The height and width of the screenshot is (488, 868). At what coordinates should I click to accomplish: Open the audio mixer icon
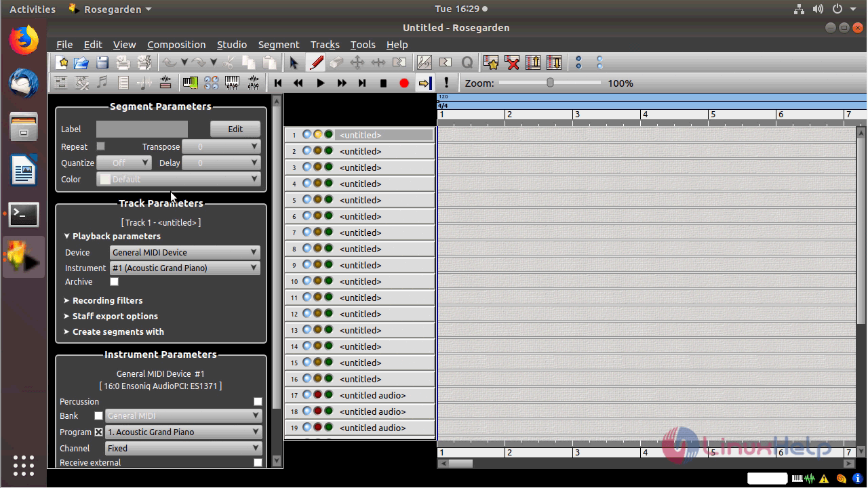click(253, 83)
